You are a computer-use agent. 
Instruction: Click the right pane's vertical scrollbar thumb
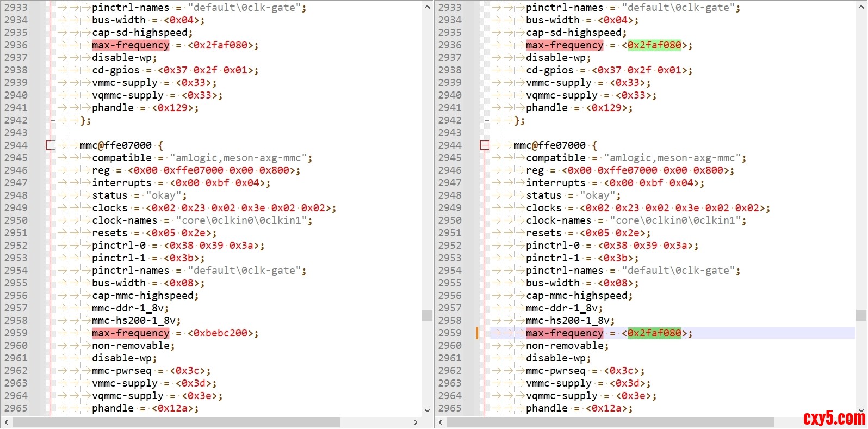tap(861, 315)
